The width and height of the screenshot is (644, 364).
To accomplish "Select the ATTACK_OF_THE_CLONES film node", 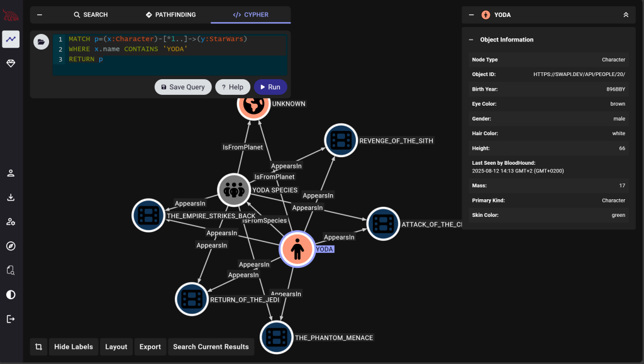I will click(x=383, y=224).
